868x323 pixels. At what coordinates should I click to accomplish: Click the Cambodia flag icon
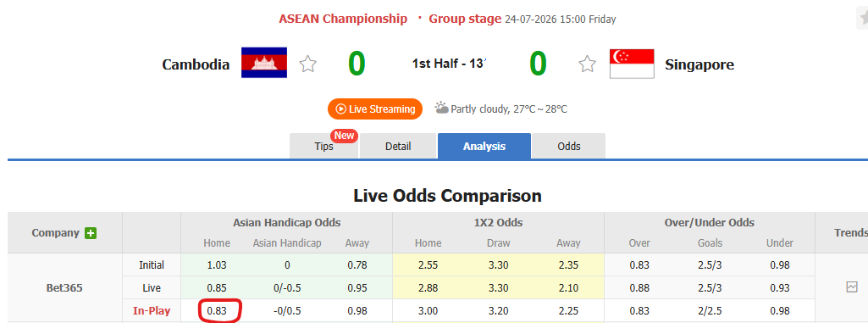264,63
